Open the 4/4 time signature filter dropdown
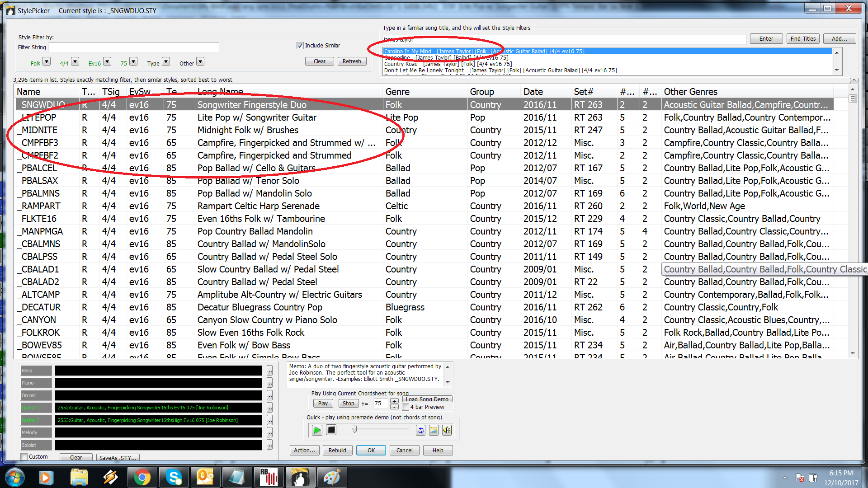The height and width of the screenshot is (488, 868). pyautogui.click(x=75, y=61)
